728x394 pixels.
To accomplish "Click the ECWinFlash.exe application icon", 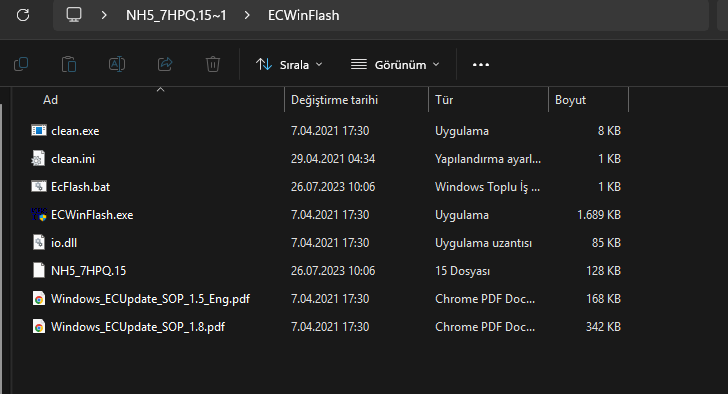I will 39,214.
